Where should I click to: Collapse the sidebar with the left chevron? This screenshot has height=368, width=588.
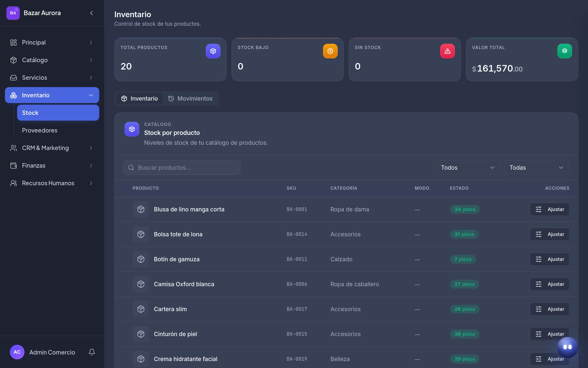(92, 13)
